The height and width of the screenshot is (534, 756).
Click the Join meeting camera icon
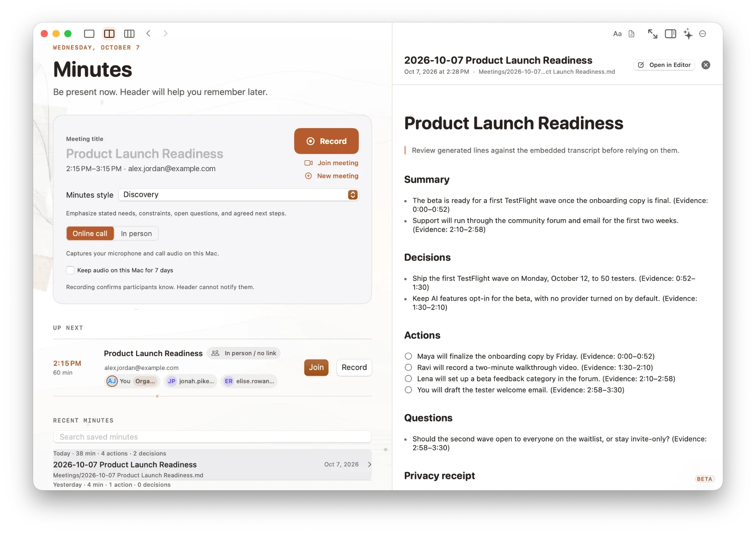(308, 163)
